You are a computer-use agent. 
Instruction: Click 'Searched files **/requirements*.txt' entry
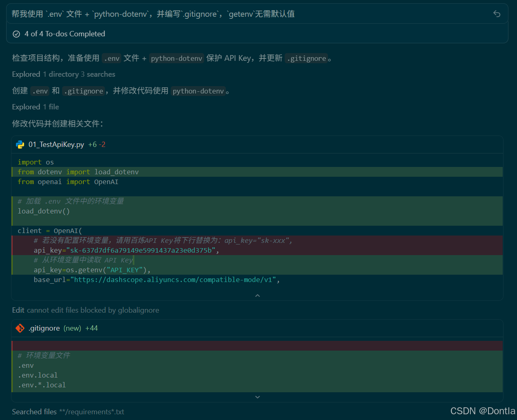[68, 412]
